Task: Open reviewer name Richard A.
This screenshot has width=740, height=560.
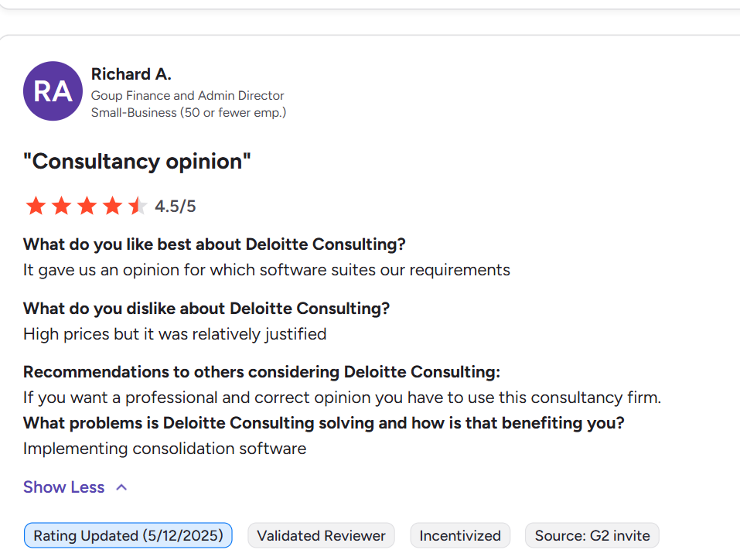Action: click(131, 74)
